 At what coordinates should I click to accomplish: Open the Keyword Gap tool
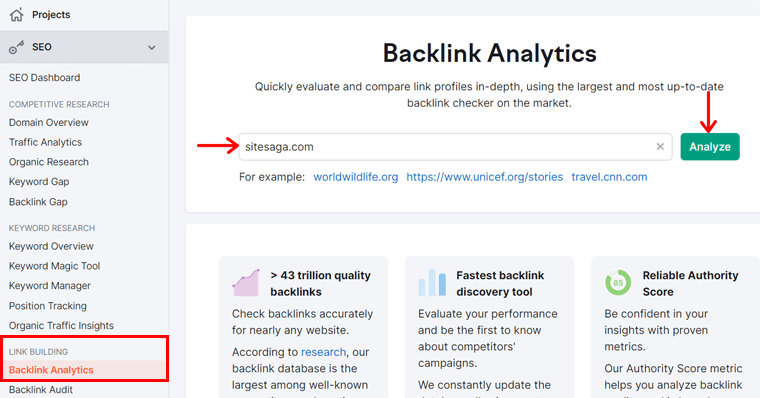pos(39,182)
